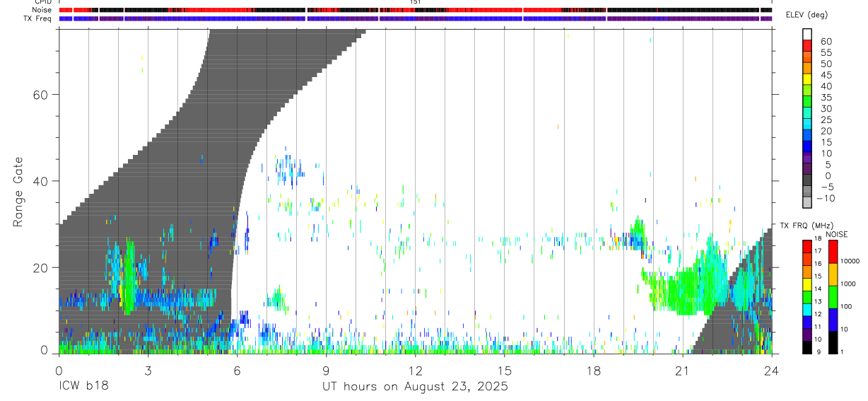Viewport: 868px width, 401px height.
Task: Click the Range Gate y-axis title
Action: coord(18,192)
